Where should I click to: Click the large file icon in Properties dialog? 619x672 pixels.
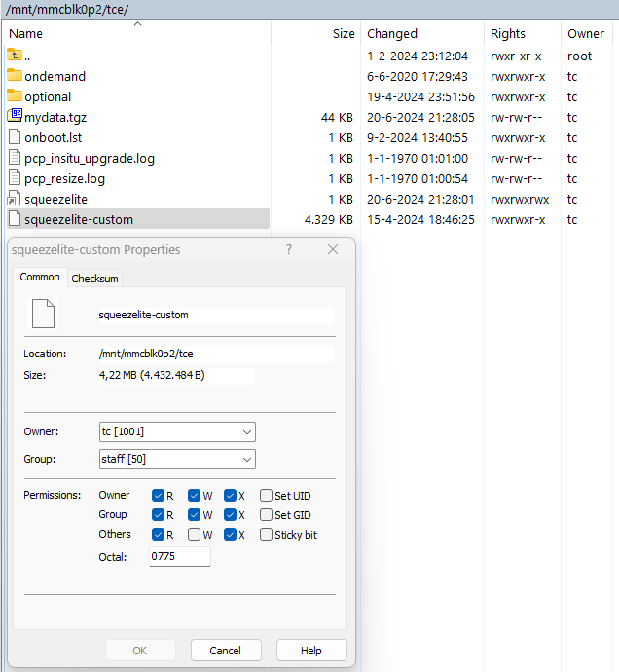[x=43, y=315]
